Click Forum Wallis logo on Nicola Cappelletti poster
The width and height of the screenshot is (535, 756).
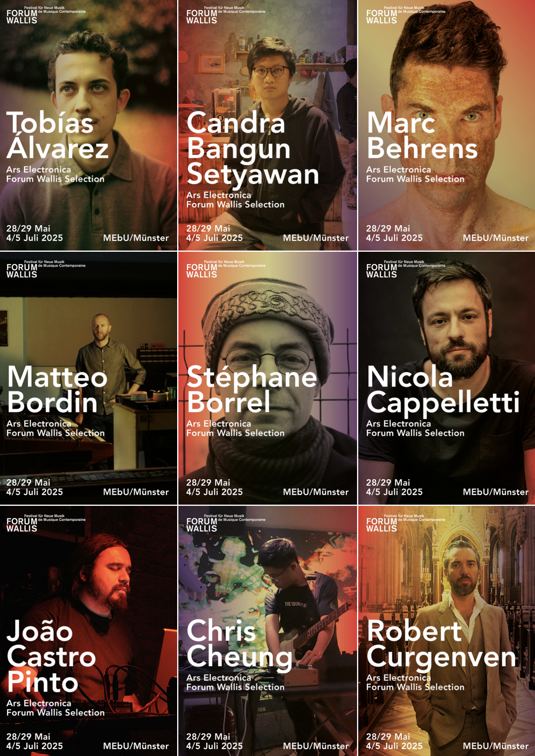click(x=406, y=269)
